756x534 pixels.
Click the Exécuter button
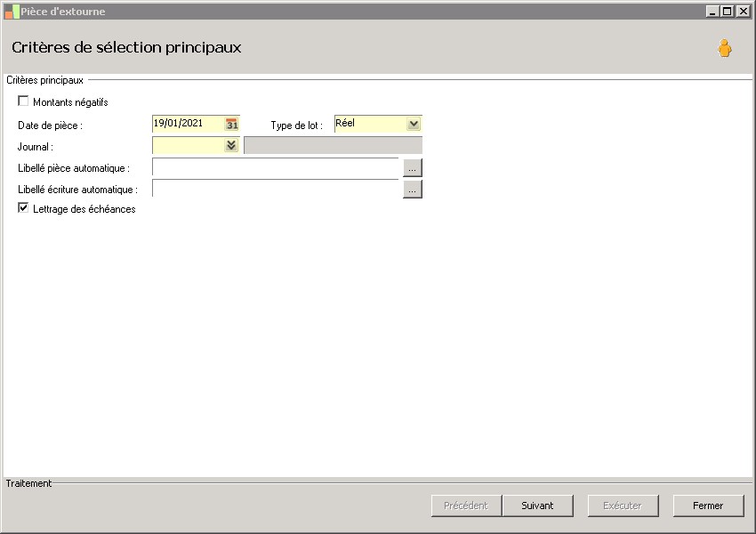623,506
